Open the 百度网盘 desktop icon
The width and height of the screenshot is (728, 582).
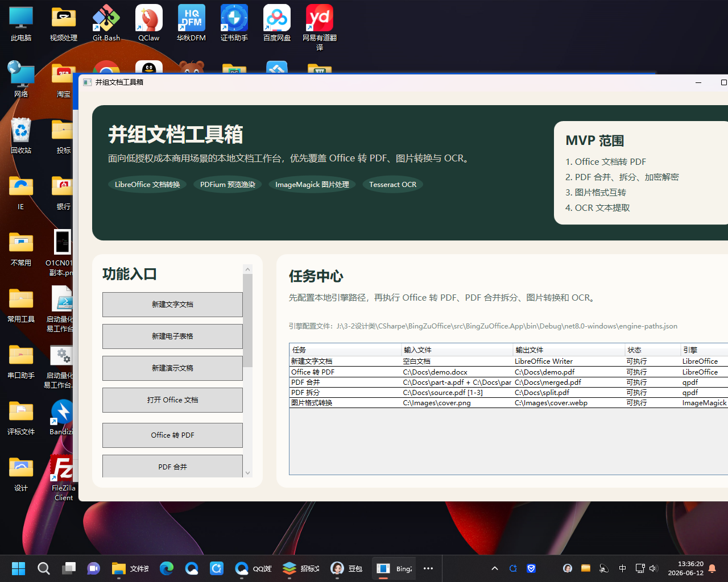277,23
